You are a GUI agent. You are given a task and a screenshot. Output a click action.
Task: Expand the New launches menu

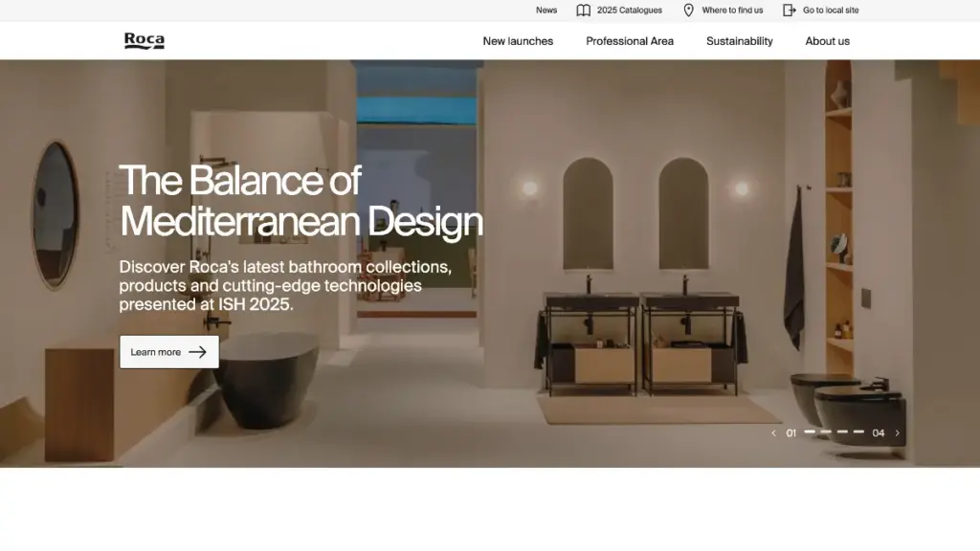(x=518, y=41)
